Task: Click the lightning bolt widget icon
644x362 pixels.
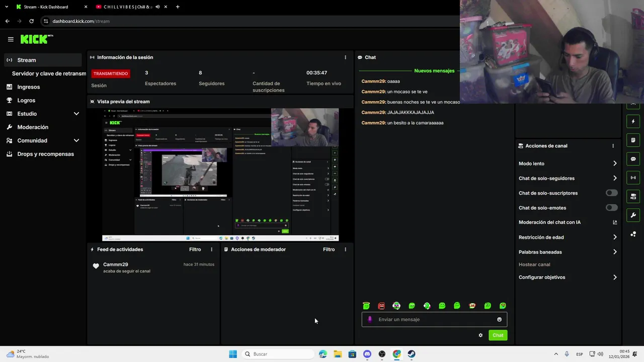Action: 633,122
